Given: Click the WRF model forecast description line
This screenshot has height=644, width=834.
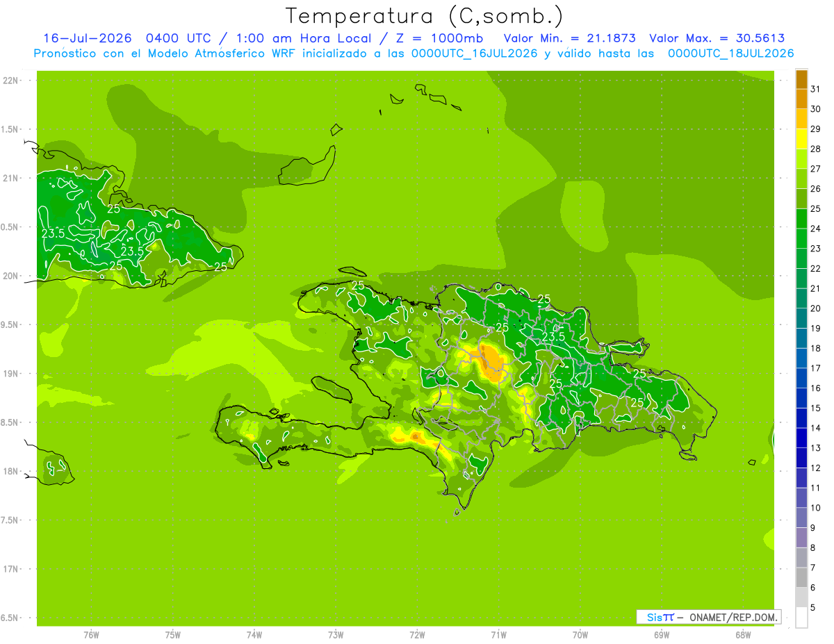Looking at the screenshot, I should [414, 53].
